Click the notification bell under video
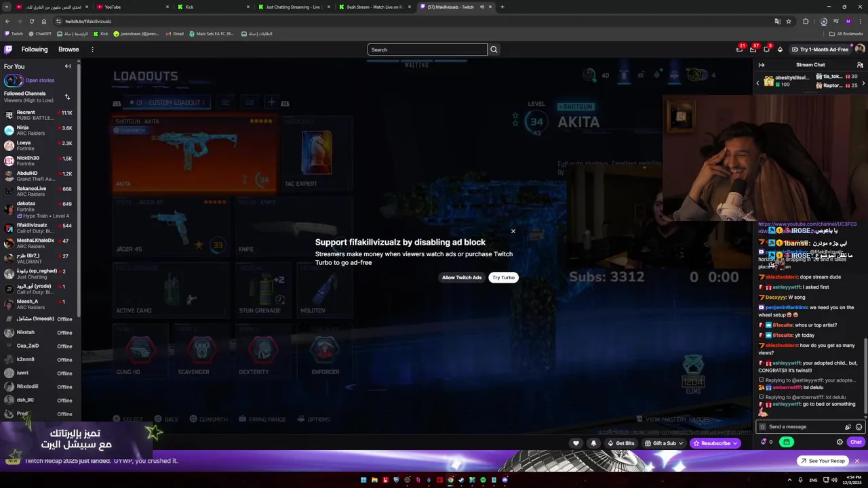The width and height of the screenshot is (868, 488). (593, 443)
